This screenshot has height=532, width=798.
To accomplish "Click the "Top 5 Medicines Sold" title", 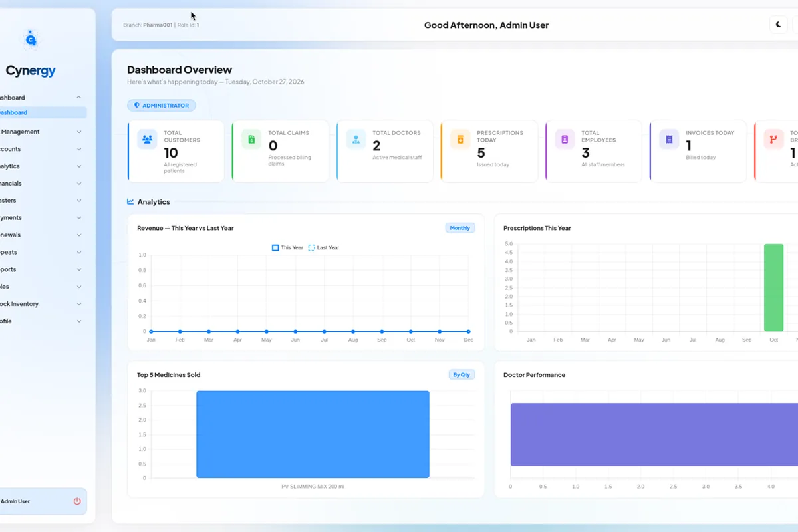I will pyautogui.click(x=169, y=375).
